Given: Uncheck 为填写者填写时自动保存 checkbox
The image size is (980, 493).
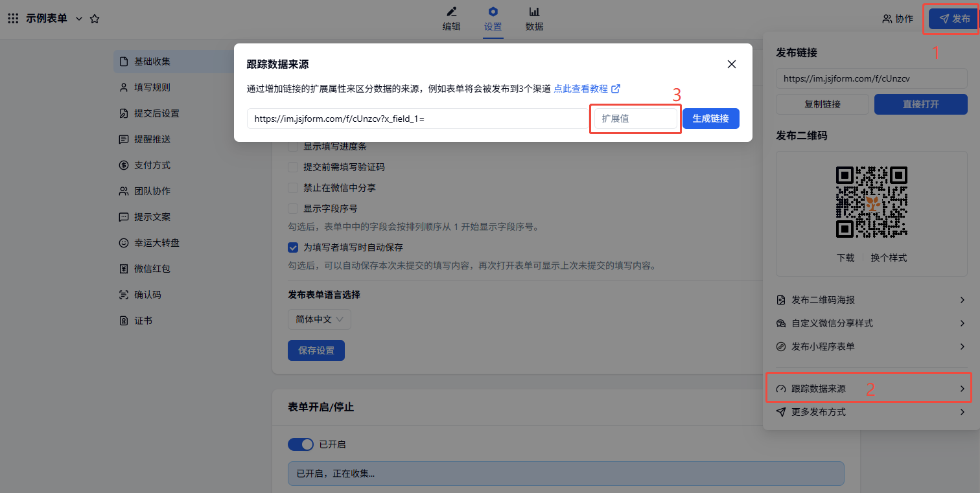Looking at the screenshot, I should (x=293, y=247).
